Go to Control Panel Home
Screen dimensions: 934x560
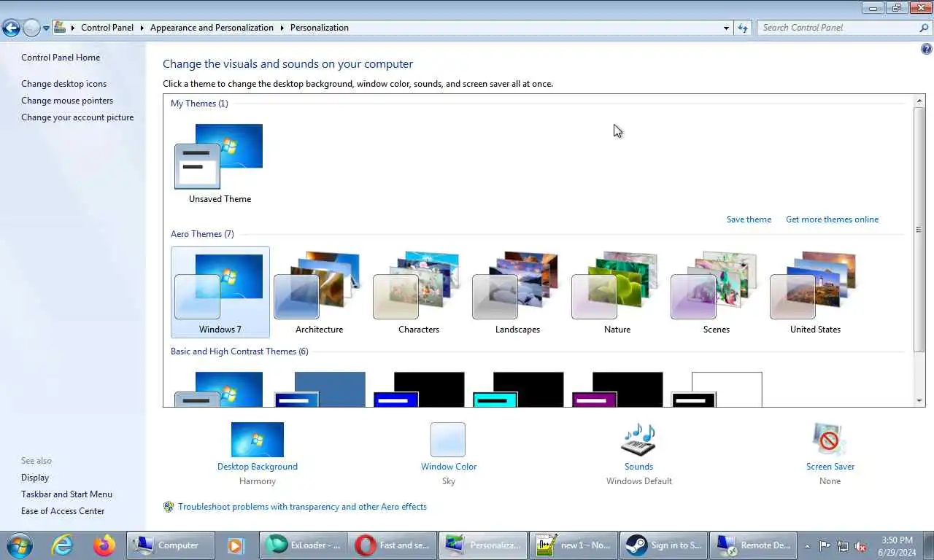61,58
